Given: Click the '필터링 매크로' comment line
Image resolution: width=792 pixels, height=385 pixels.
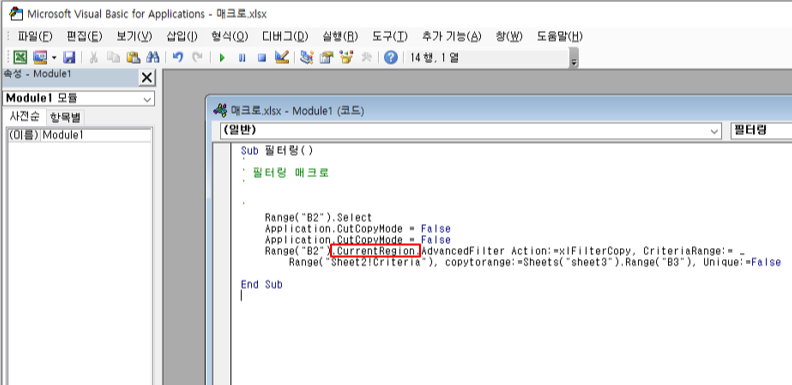Looking at the screenshot, I should [x=290, y=173].
